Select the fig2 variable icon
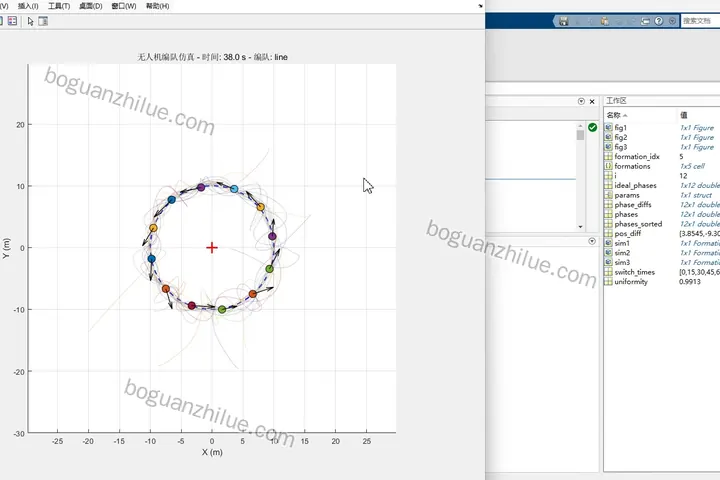This screenshot has width=720, height=480. pos(608,137)
